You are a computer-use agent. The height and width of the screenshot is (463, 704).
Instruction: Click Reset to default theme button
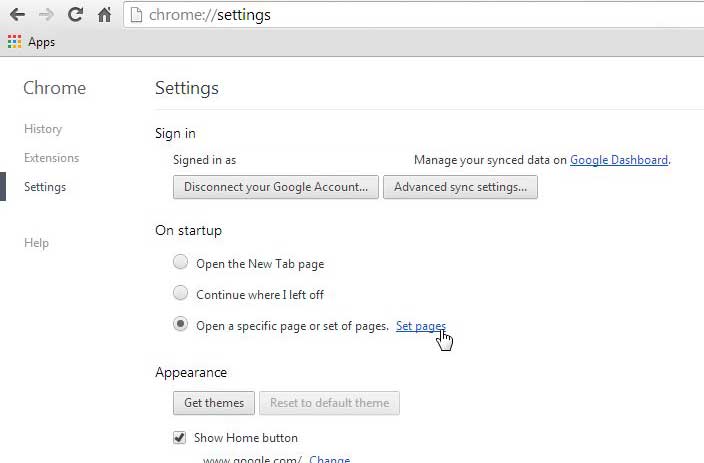pos(329,403)
